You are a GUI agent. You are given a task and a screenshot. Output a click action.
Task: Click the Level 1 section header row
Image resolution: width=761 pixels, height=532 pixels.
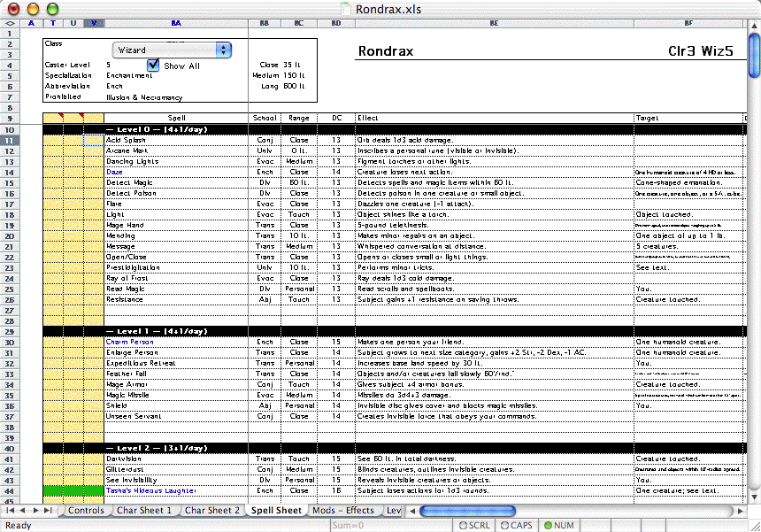(393, 332)
